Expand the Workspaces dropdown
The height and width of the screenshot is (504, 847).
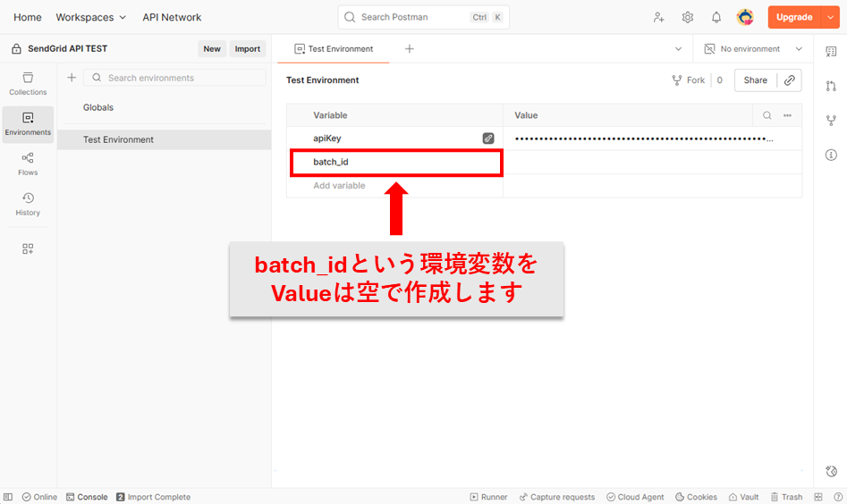tap(90, 17)
